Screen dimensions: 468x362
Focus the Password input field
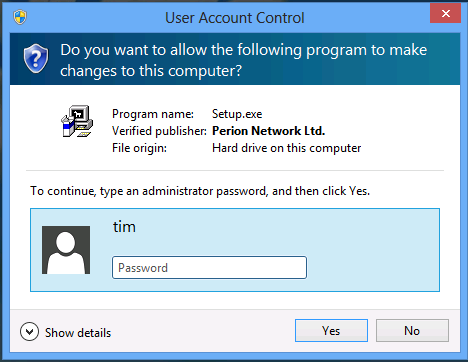pos(209,267)
